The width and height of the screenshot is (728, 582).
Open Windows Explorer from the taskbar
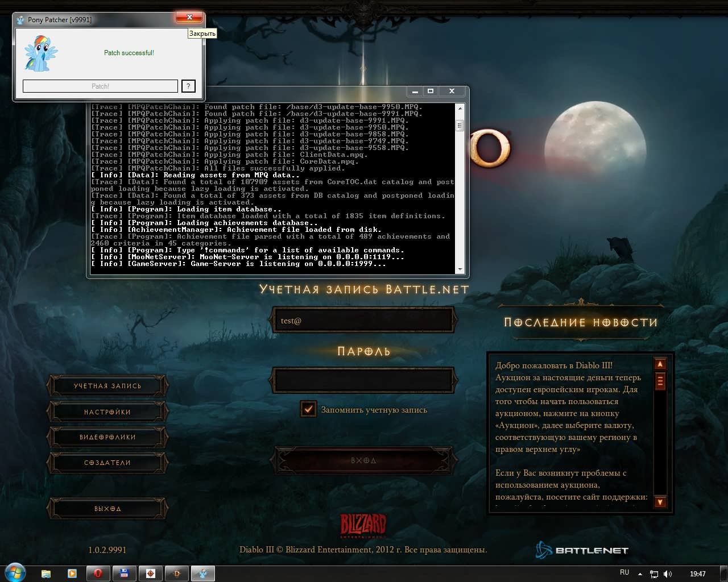46,573
